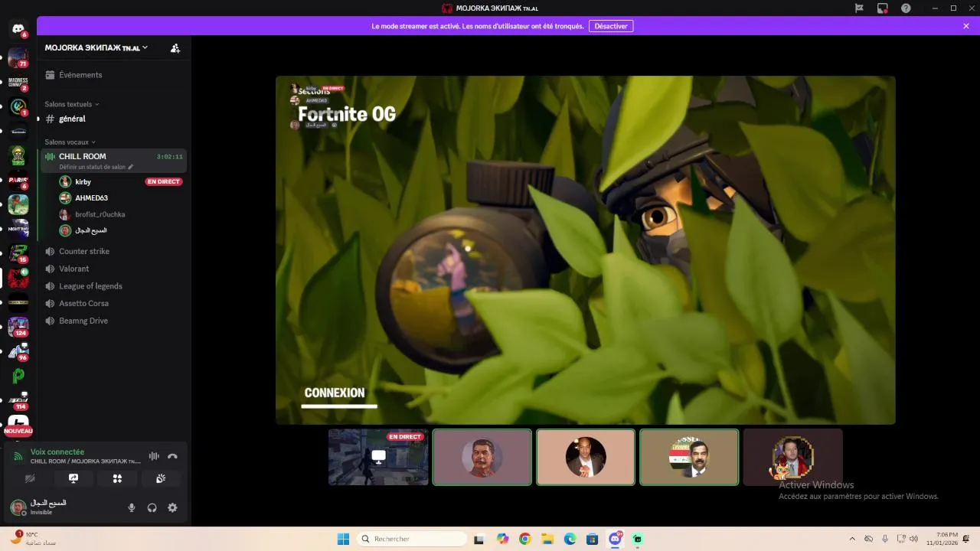Open the help question mark icon
The width and height of the screenshot is (980, 551).
click(906, 8)
